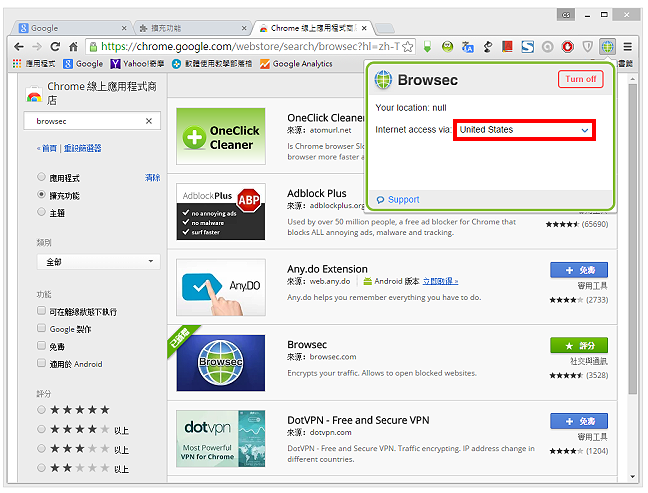
Task: Open the Browsec globe toolbar icon
Action: (x=607, y=47)
